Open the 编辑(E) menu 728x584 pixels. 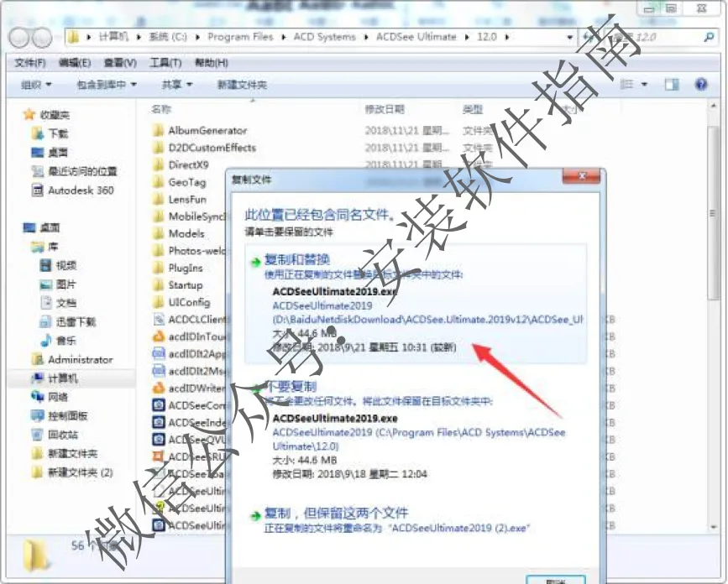pos(74,63)
